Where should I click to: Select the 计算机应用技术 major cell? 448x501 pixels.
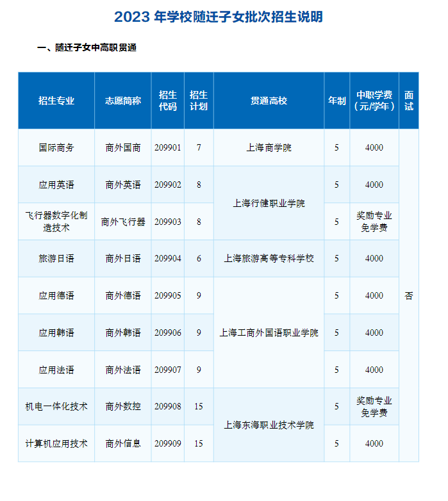(56, 443)
